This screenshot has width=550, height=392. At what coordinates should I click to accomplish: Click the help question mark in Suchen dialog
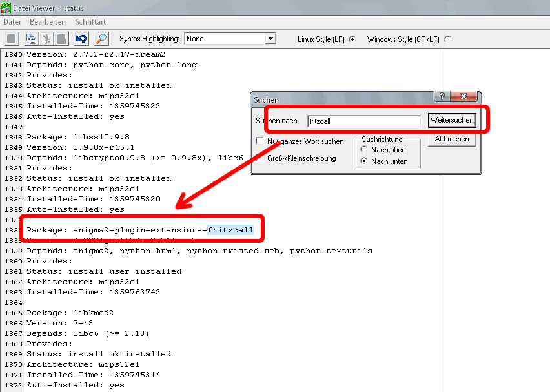(x=441, y=97)
